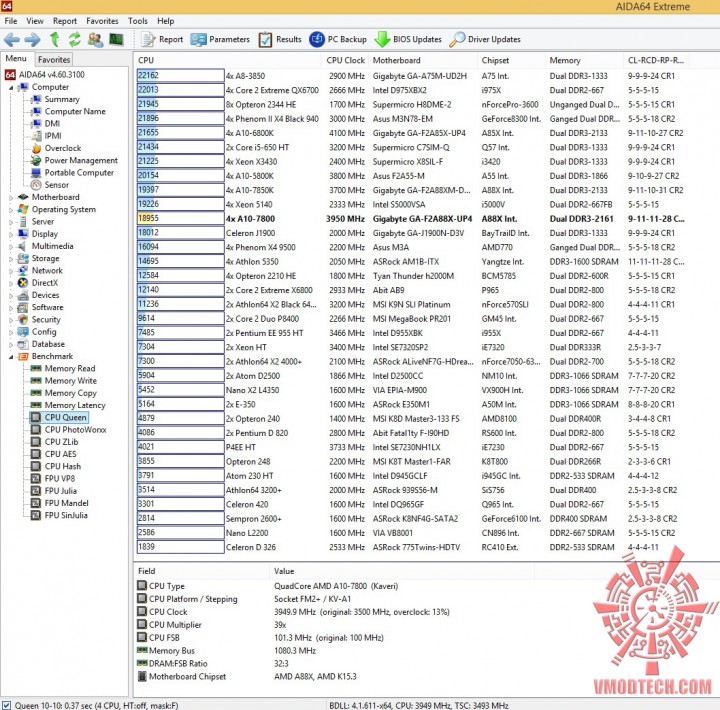
Task: Sort results by the Chipset column header
Action: click(x=511, y=60)
